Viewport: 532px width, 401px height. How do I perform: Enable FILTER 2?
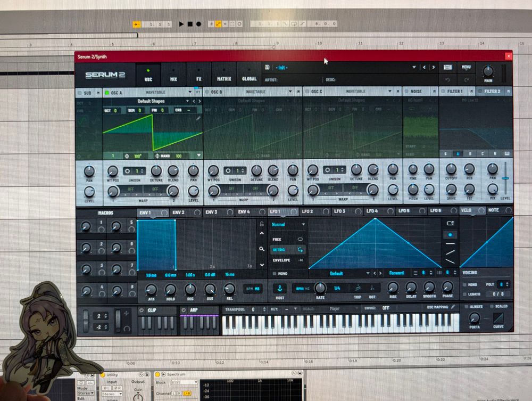[480, 91]
